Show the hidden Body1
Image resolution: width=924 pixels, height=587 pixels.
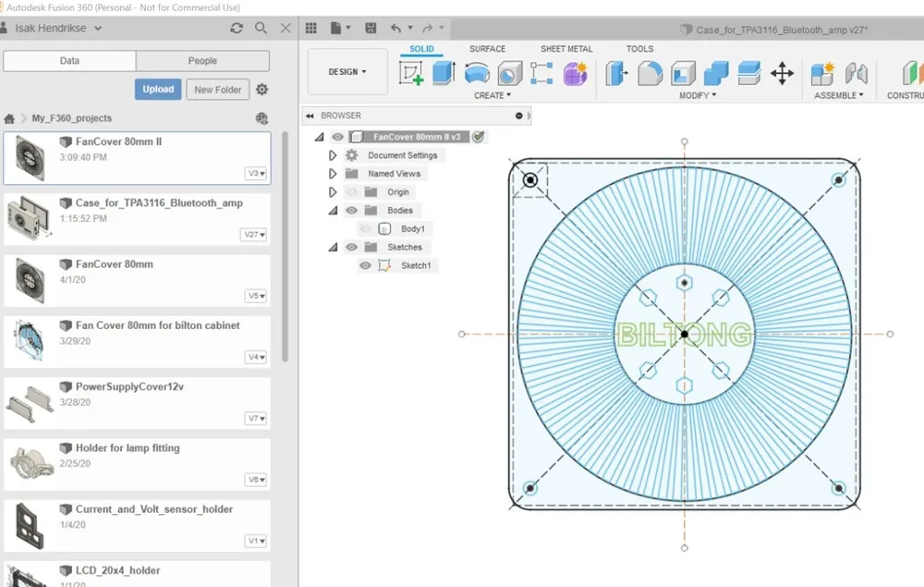point(365,228)
